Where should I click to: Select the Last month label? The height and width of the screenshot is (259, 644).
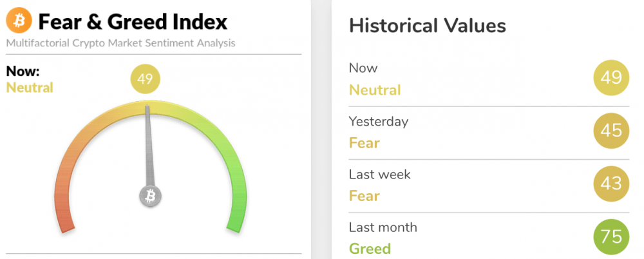[383, 227]
